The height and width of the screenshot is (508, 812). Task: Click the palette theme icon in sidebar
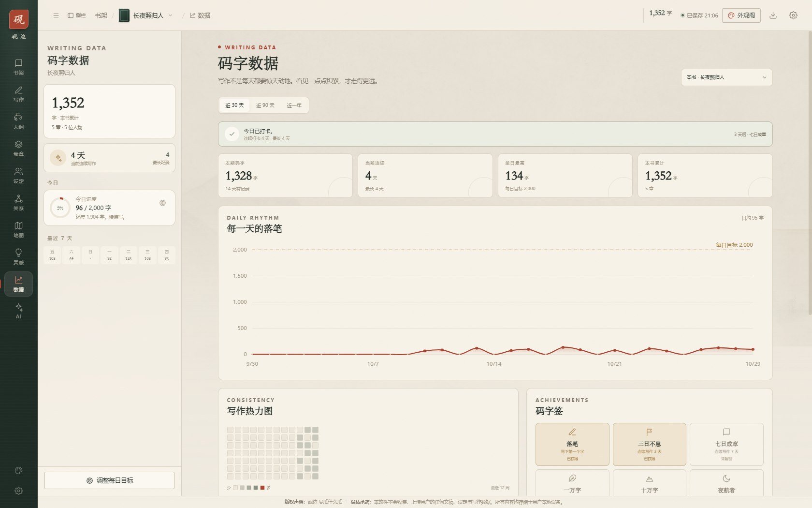18,470
